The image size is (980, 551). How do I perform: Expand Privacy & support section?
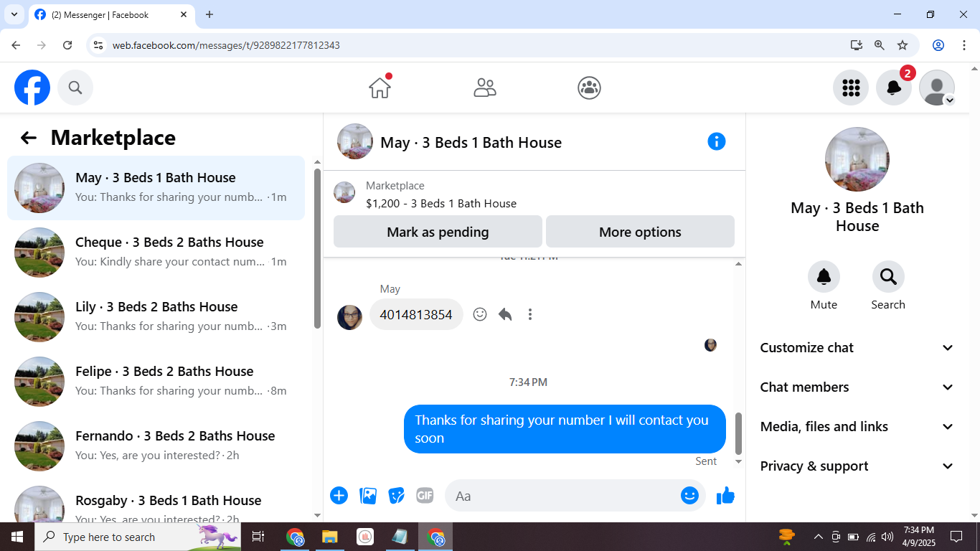coord(857,466)
